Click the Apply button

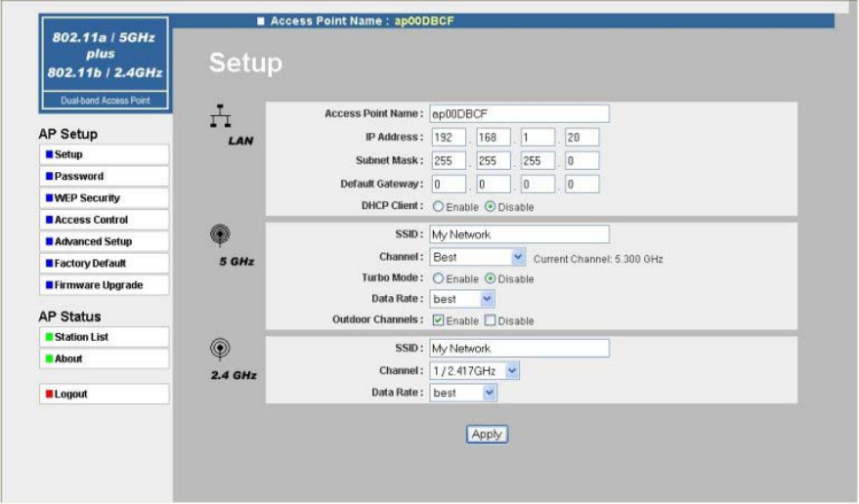[487, 435]
